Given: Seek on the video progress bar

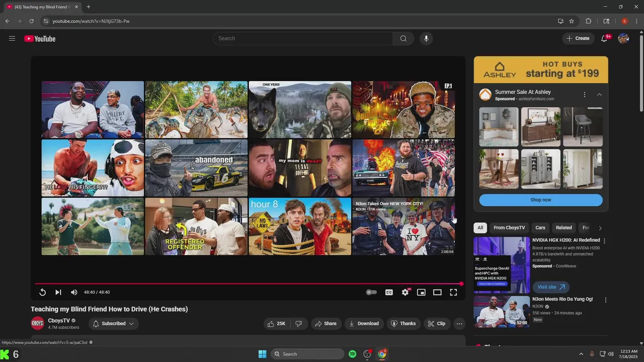Looking at the screenshot, I should coord(248,284).
